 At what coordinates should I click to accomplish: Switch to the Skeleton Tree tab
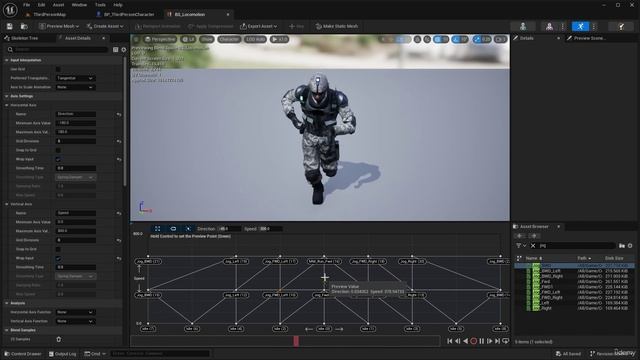tap(21, 38)
